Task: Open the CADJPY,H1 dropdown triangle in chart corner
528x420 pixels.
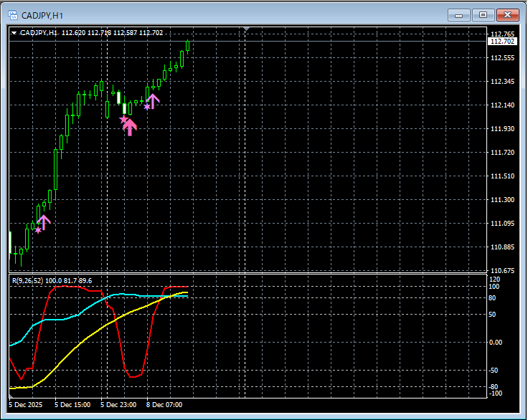Action: click(14, 32)
